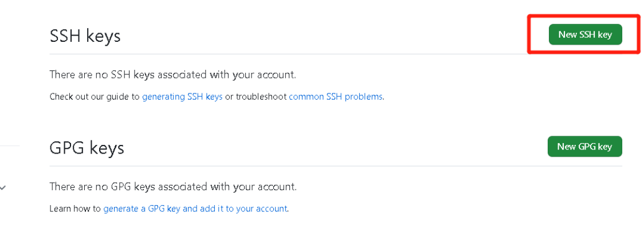Open the common SSH problems link
Viewport: 644px width, 244px height.
(x=335, y=97)
